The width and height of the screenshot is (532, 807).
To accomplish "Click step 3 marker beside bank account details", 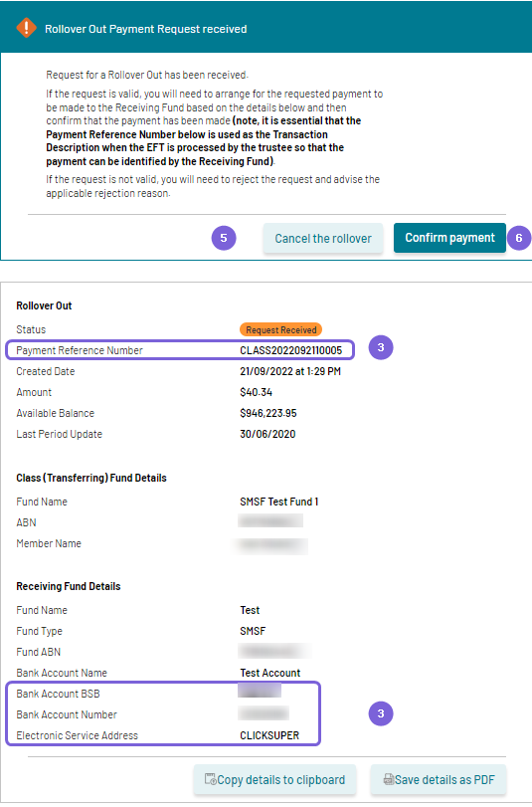I will 381,713.
